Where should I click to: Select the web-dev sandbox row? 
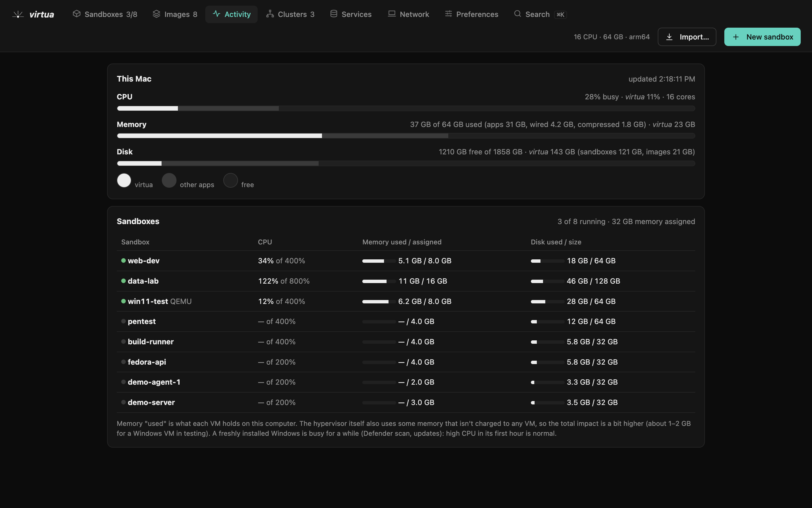coord(406,261)
